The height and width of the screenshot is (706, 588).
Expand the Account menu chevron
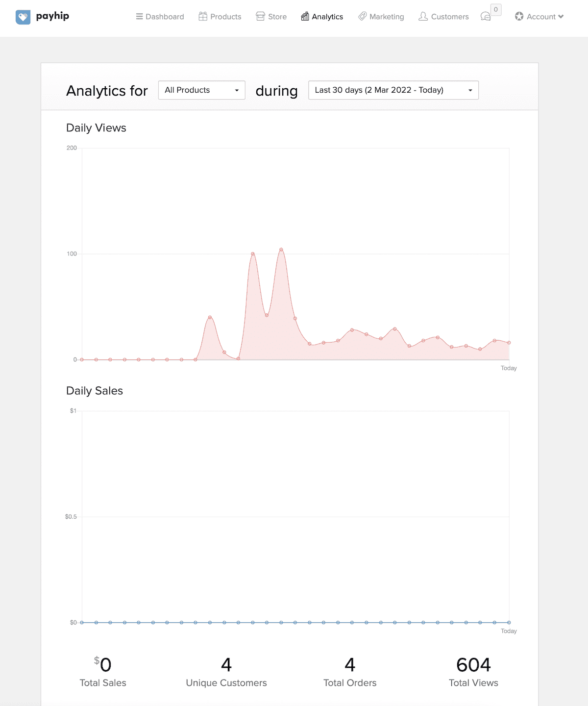coord(561,17)
